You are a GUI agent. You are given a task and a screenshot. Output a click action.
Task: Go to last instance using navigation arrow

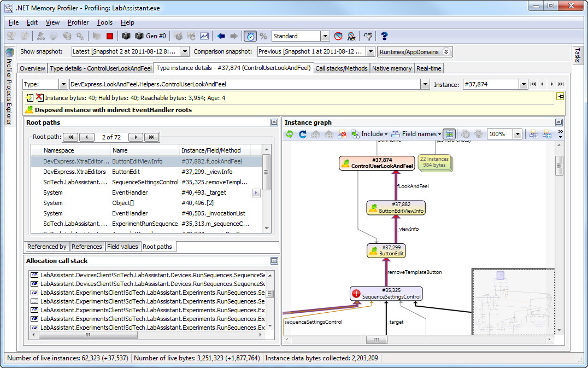561,84
